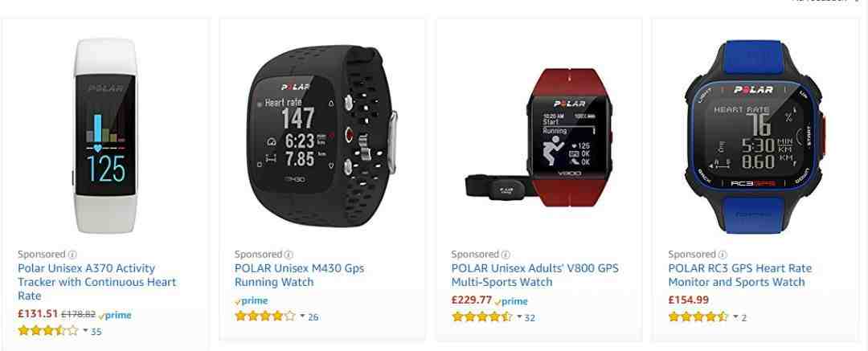The height and width of the screenshot is (351, 868).
Task: Open 26 reviews count for M430 watch
Action: (x=313, y=316)
